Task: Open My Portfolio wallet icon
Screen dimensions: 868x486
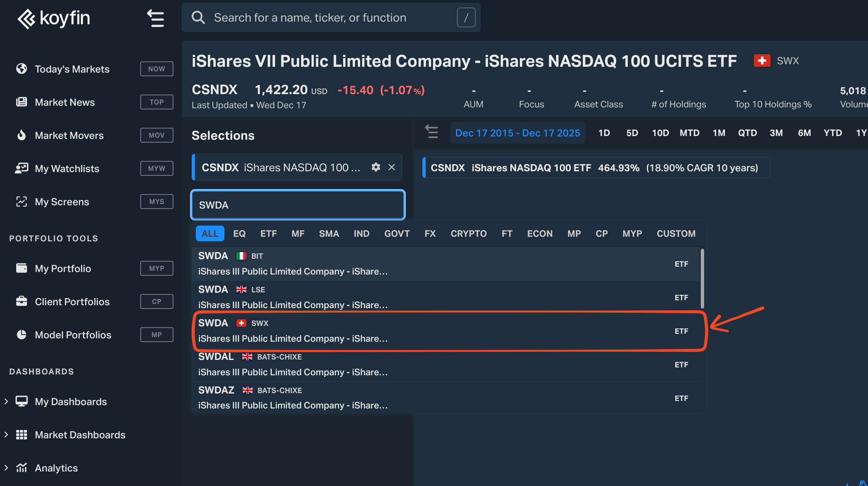Action: click(x=22, y=268)
